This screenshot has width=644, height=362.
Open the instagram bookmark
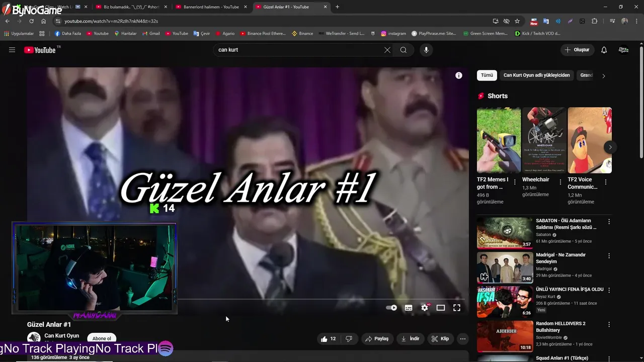(393, 34)
